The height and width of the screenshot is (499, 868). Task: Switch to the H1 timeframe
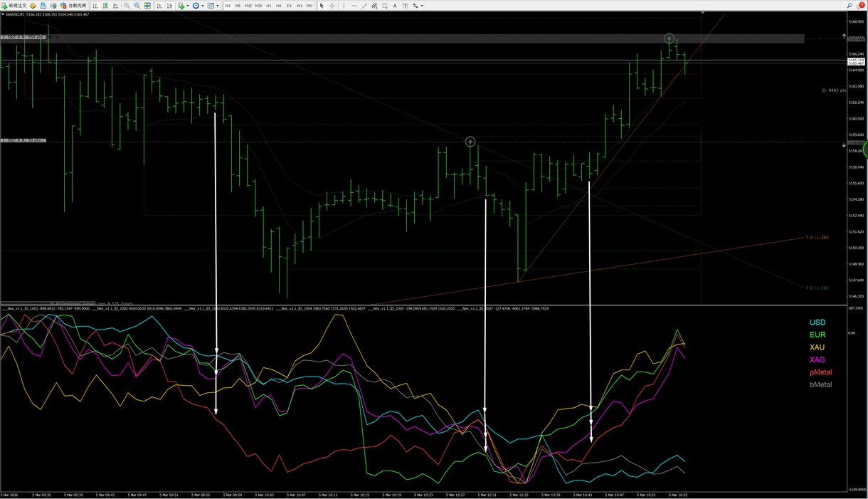pyautogui.click(x=269, y=6)
